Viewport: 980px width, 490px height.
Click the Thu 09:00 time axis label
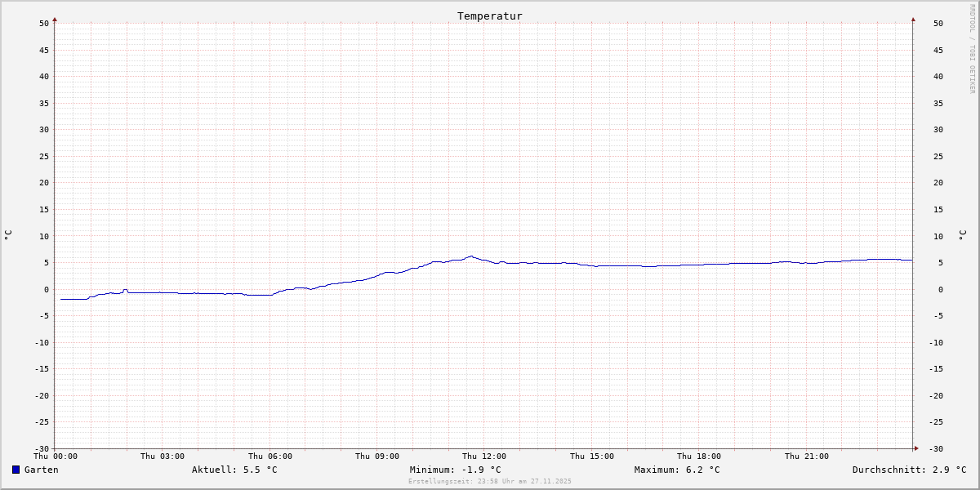click(377, 457)
